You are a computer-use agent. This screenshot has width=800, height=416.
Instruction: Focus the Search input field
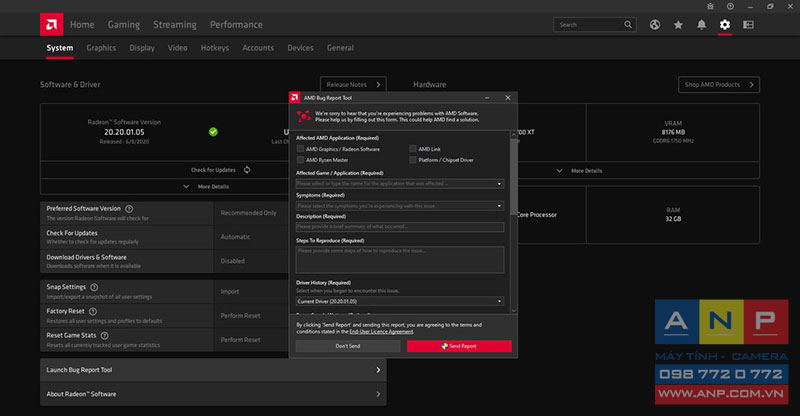click(589, 25)
